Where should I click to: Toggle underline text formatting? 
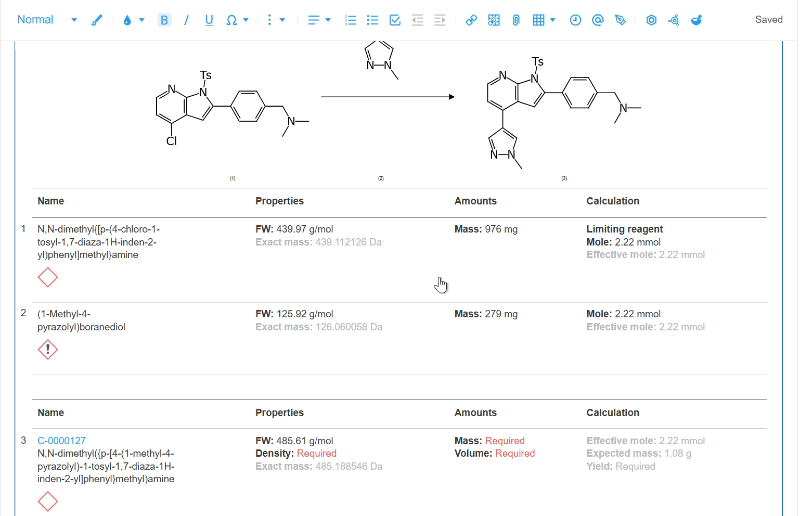[209, 20]
